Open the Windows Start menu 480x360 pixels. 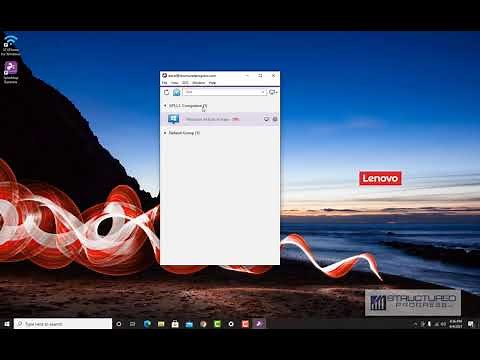click(7, 324)
